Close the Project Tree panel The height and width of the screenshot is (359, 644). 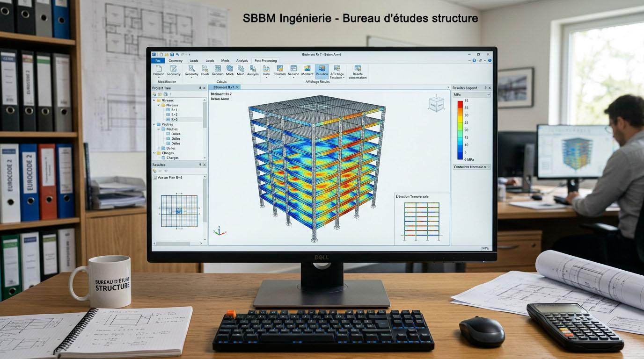tap(204, 88)
